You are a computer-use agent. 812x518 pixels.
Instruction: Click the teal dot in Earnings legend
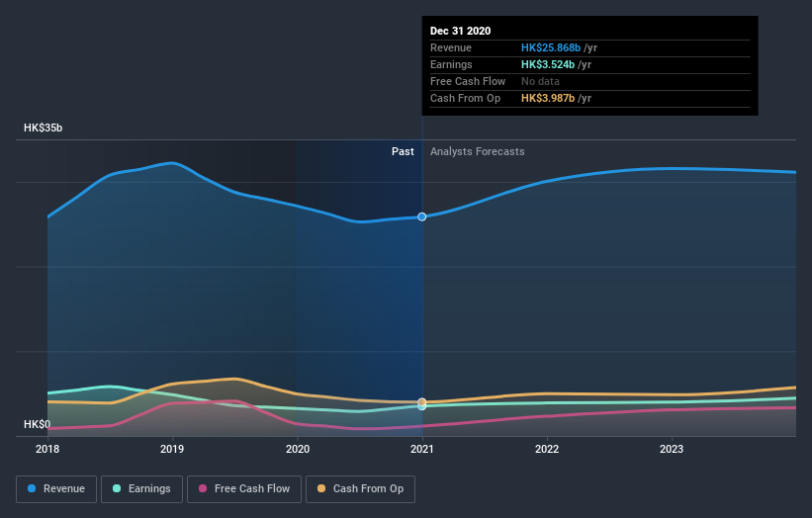pos(117,488)
